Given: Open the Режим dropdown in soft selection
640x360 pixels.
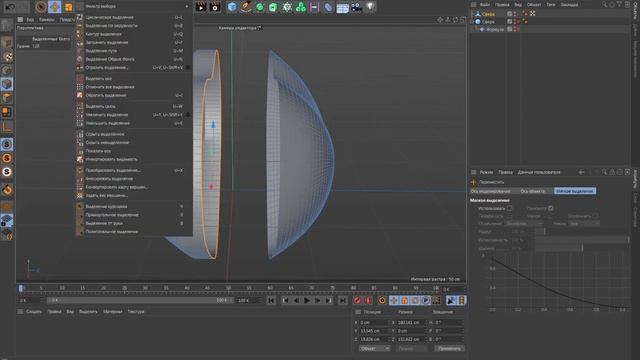Looking at the screenshot, I should pos(585,224).
